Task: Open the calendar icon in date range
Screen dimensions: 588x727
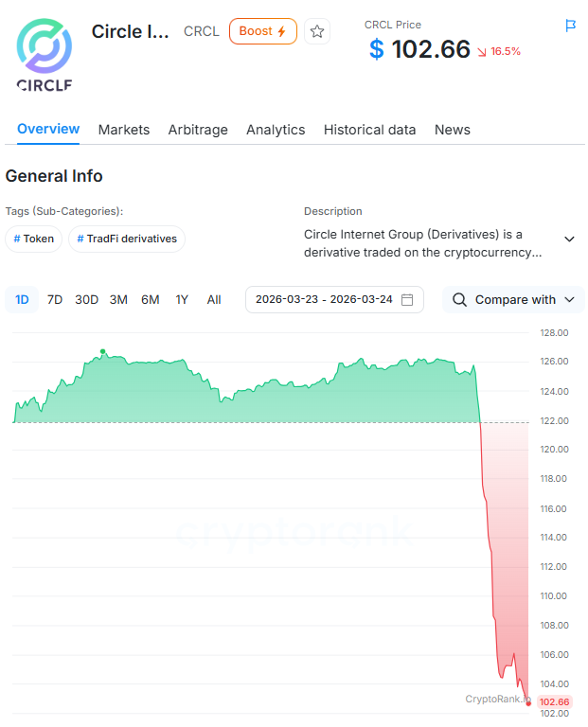Action: click(407, 299)
